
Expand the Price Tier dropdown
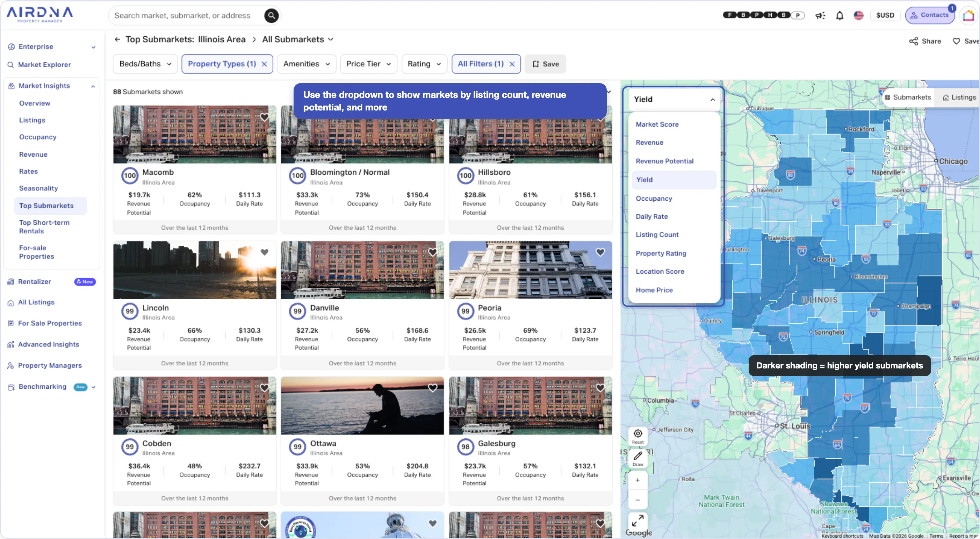pos(368,64)
